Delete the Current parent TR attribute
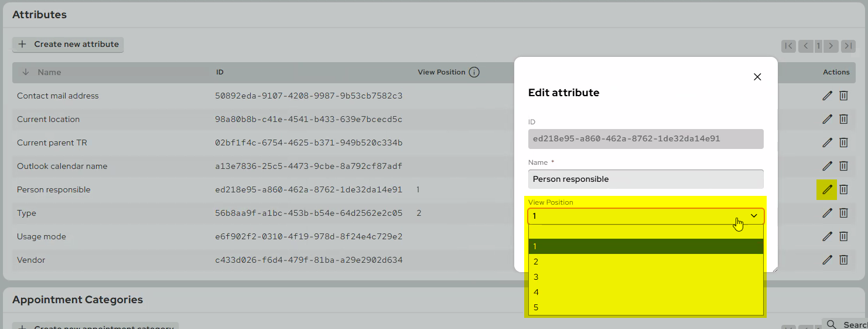Viewport: 868px width, 329px height. [843, 143]
